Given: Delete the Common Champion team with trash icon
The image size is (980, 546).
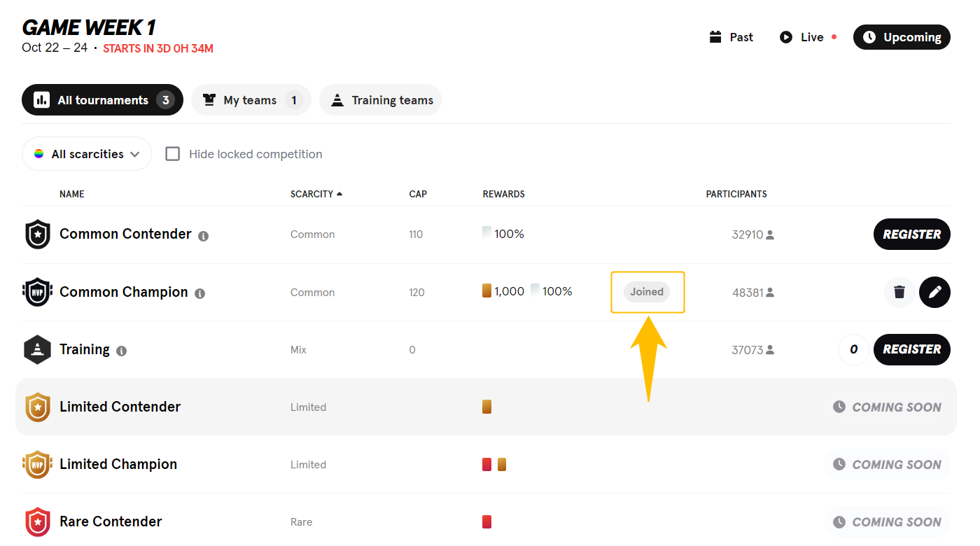Looking at the screenshot, I should (x=899, y=292).
